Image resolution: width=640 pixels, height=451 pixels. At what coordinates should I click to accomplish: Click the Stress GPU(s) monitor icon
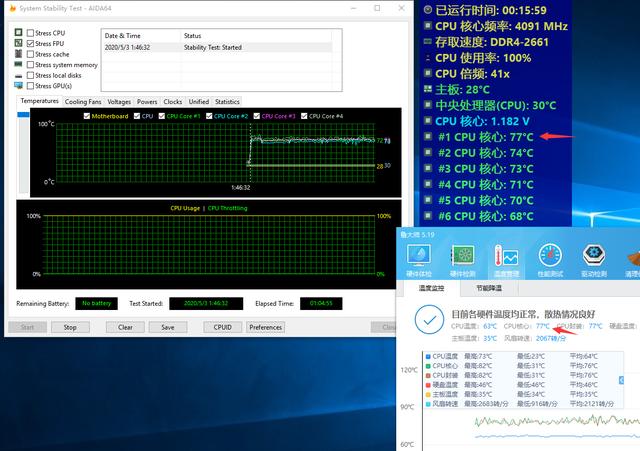(18, 85)
